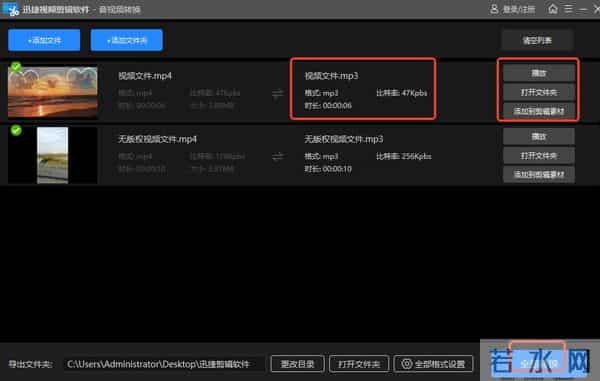Minimize the window from title bar
This screenshot has width=600, height=381.
(583, 9)
